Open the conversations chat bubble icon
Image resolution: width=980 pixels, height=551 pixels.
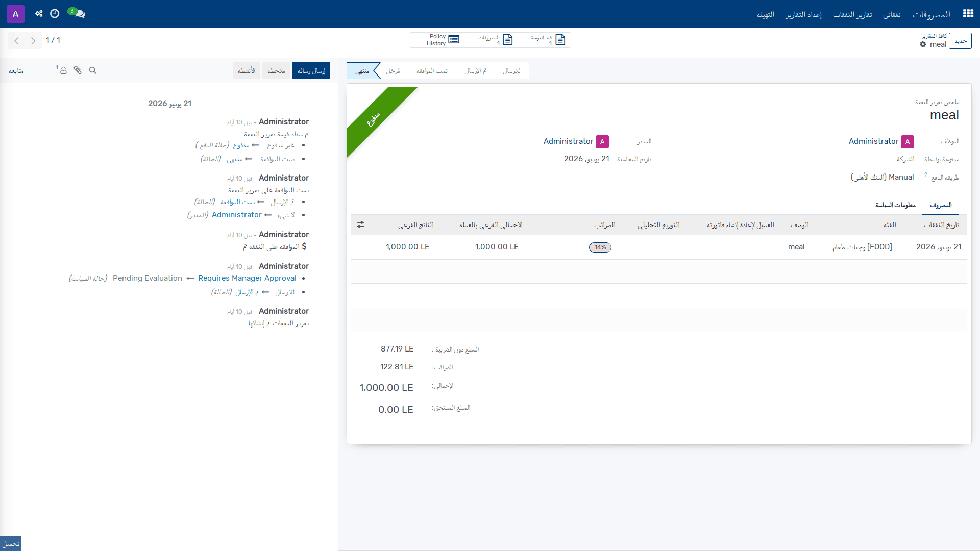pos(77,13)
